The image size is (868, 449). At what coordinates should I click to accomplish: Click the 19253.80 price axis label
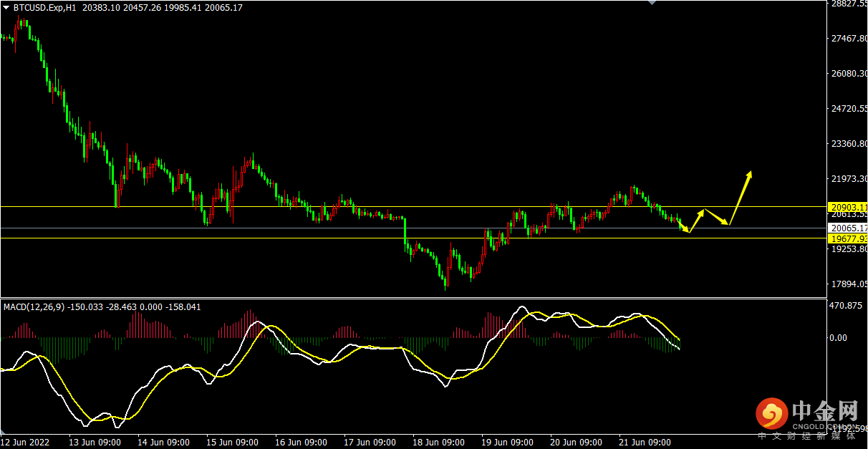(849, 249)
